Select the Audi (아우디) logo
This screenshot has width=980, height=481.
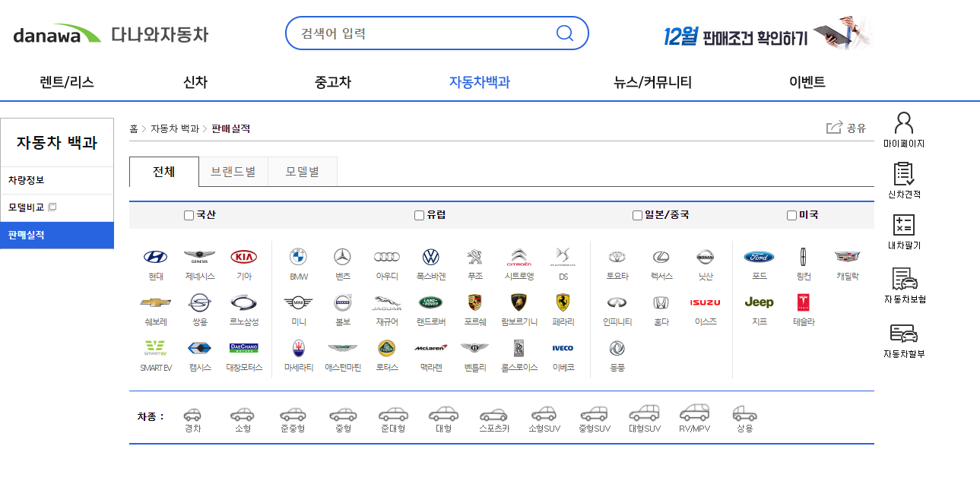click(387, 257)
